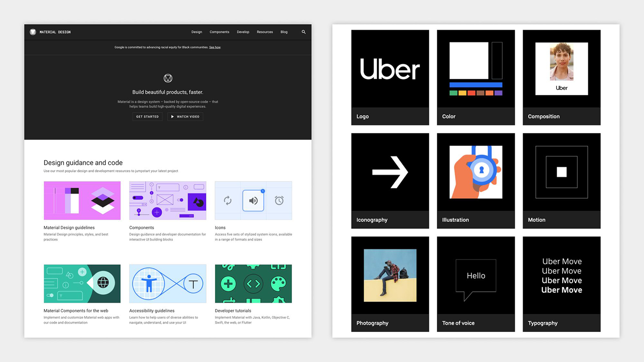Open Material Design guidelines link
The image size is (644, 362).
point(69,228)
